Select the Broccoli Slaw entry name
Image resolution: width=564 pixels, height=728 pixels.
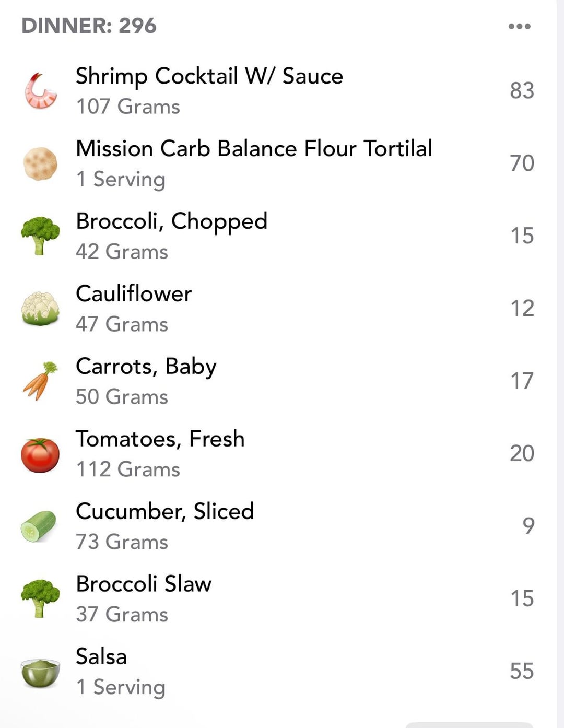pyautogui.click(x=144, y=584)
